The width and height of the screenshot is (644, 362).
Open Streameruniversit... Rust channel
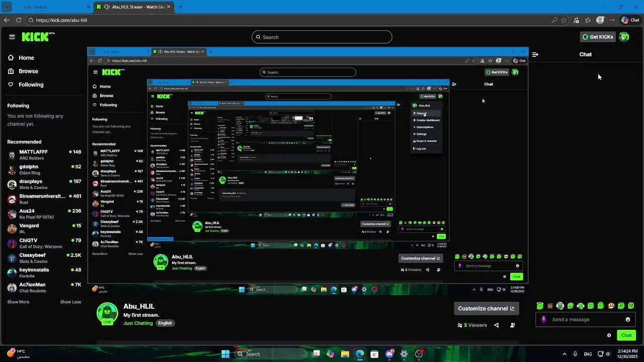pyautogui.click(x=44, y=199)
